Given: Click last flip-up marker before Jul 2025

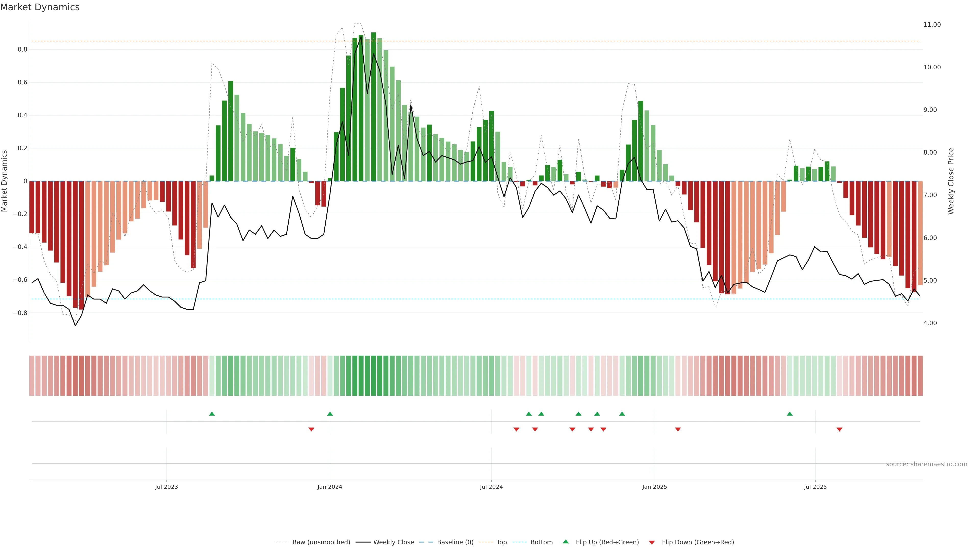Looking at the screenshot, I should click(x=789, y=414).
